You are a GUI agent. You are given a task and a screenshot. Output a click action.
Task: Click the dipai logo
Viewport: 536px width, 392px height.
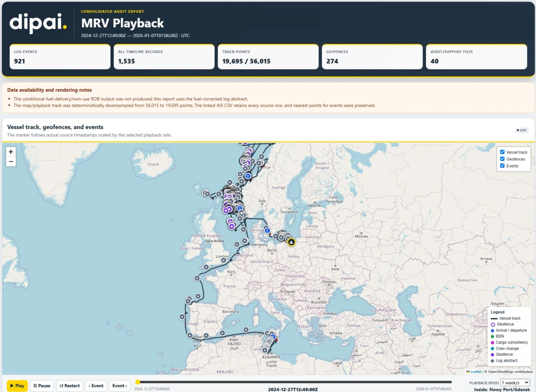tap(38, 23)
